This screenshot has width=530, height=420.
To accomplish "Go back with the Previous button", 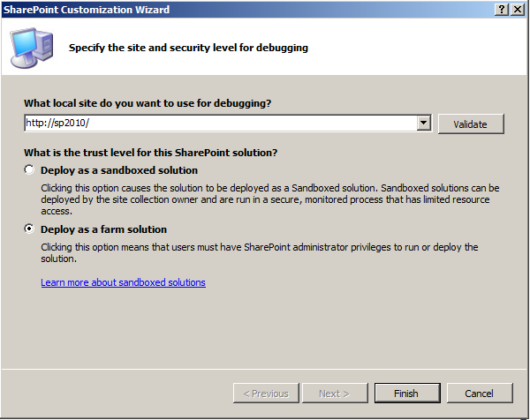I will pyautogui.click(x=266, y=393).
